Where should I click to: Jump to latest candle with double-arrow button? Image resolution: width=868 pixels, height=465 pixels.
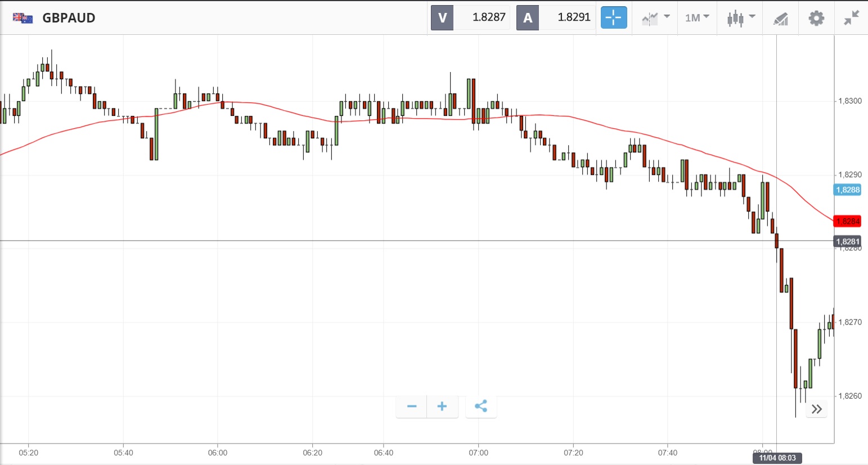817,409
